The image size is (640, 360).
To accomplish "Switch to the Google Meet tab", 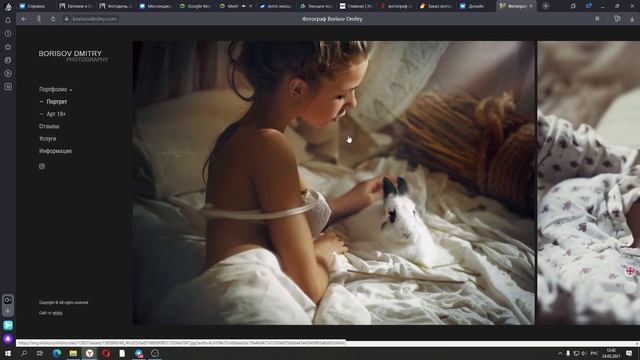I will (x=196, y=6).
